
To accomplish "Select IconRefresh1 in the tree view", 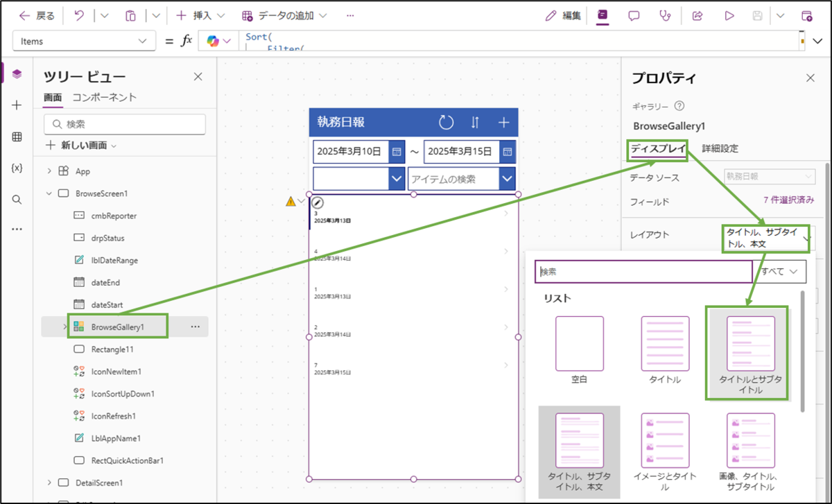I will pyautogui.click(x=113, y=416).
